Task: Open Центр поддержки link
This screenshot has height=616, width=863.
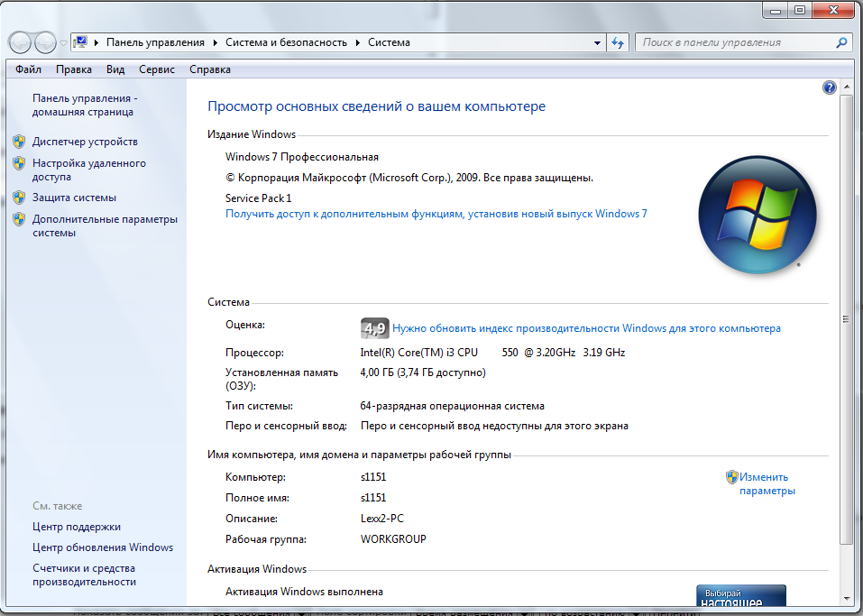Action: (77, 527)
